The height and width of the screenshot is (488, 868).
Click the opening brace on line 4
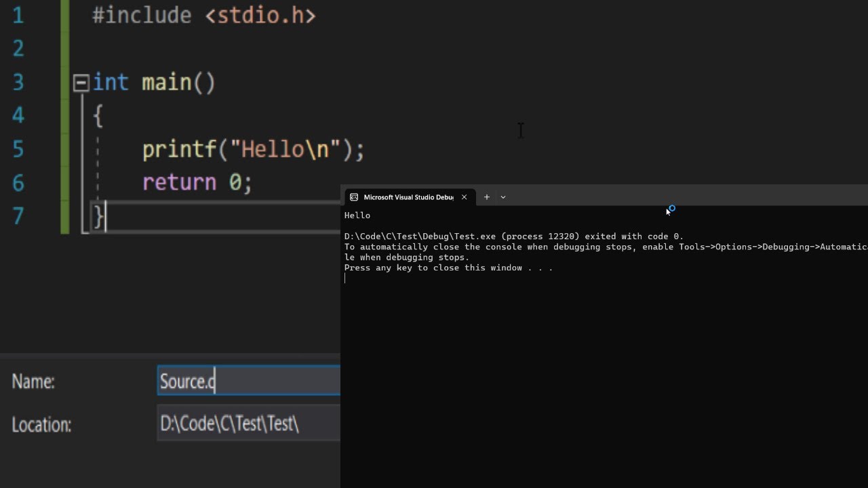pos(98,116)
